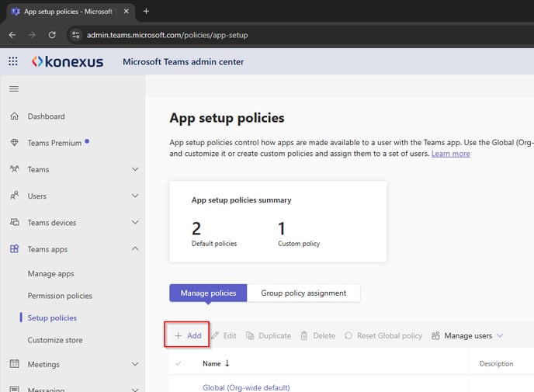Sort by Name column arrow
534x392 pixels.
(x=227, y=363)
